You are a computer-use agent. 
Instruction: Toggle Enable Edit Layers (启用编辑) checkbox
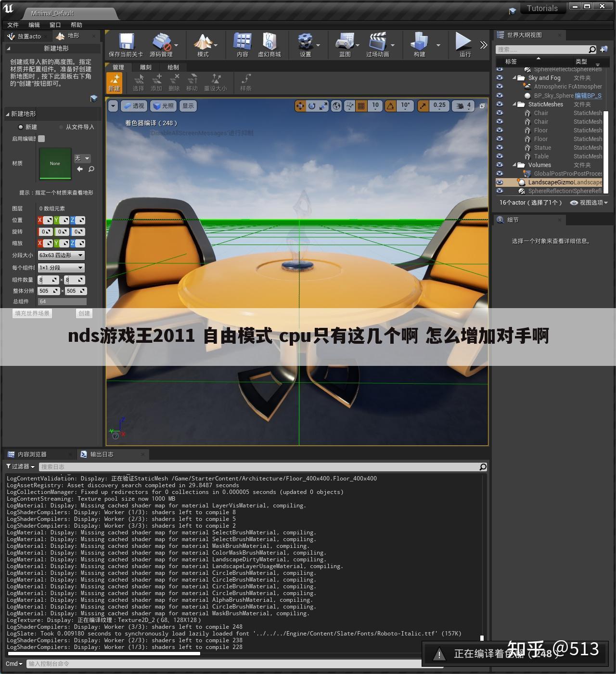[41, 139]
